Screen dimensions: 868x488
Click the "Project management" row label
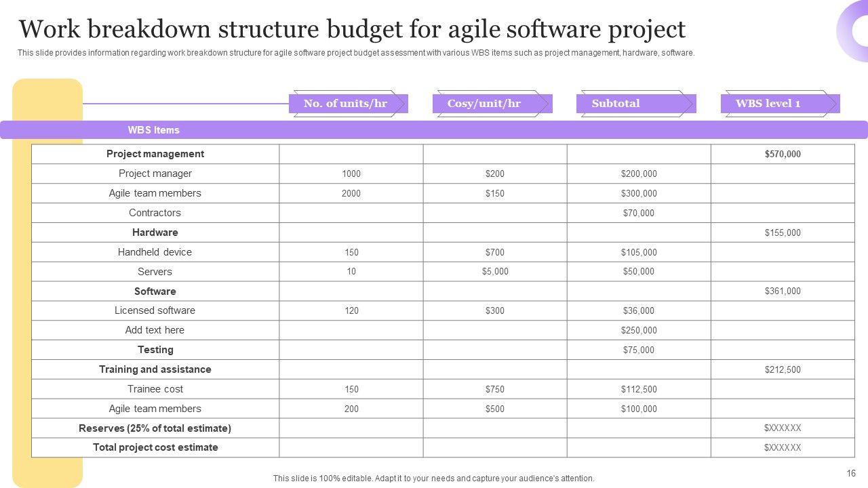click(155, 154)
